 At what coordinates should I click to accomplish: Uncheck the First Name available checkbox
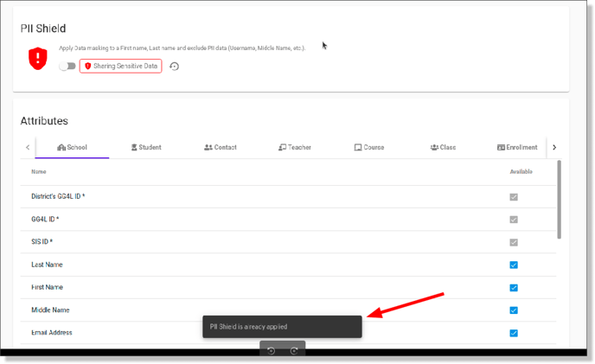(x=514, y=288)
